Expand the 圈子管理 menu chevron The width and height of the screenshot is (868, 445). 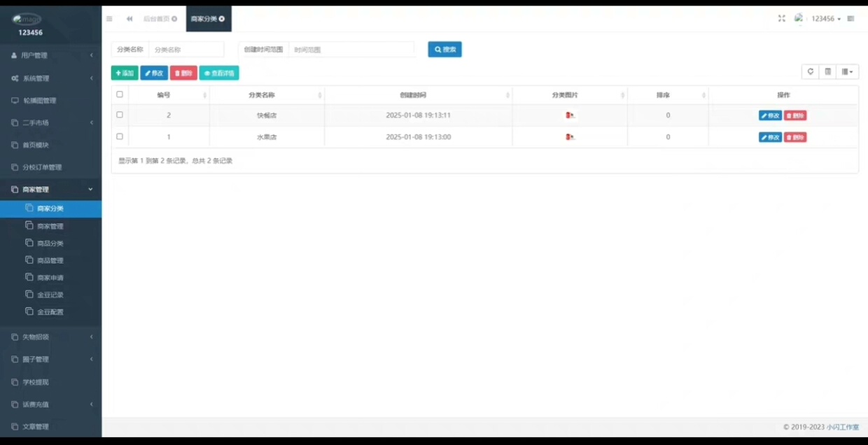[x=91, y=359]
